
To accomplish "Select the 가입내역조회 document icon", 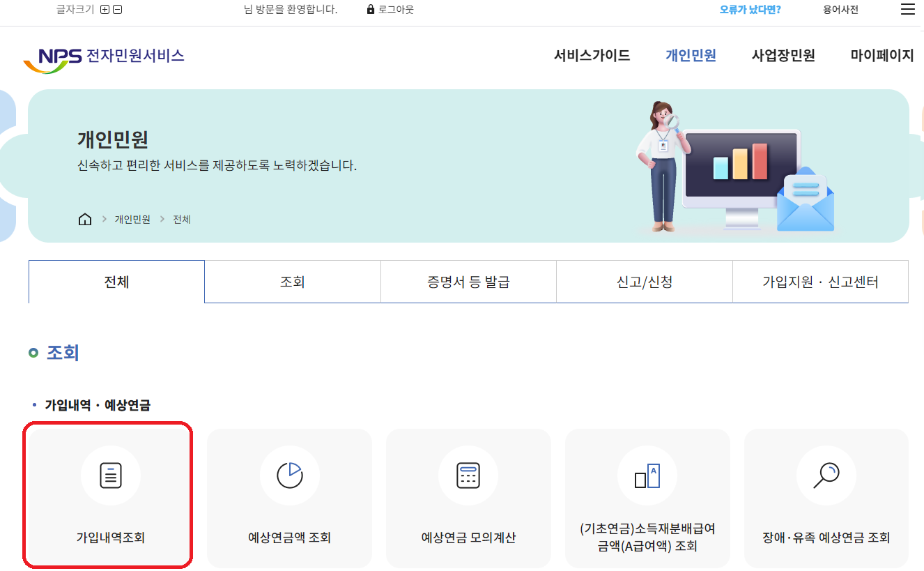I will [110, 475].
